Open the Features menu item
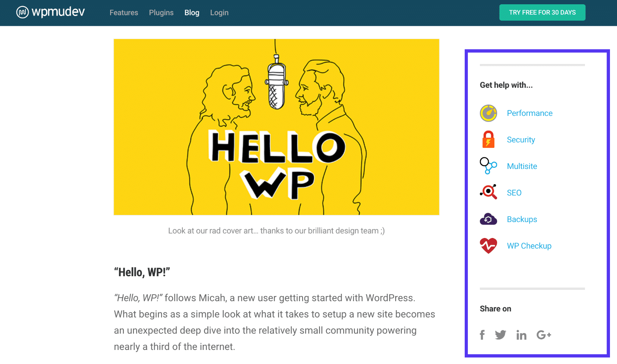This screenshot has width=617, height=364. 123,12
